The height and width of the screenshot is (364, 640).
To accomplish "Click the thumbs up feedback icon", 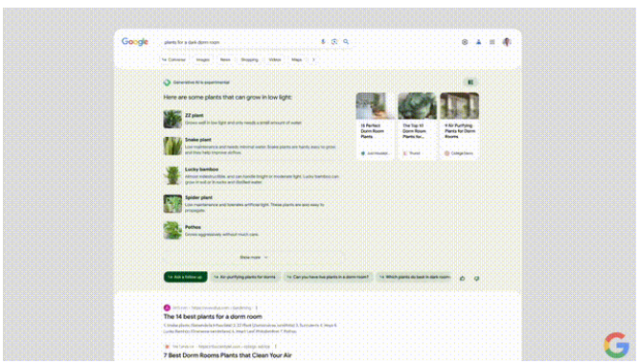I will [463, 279].
